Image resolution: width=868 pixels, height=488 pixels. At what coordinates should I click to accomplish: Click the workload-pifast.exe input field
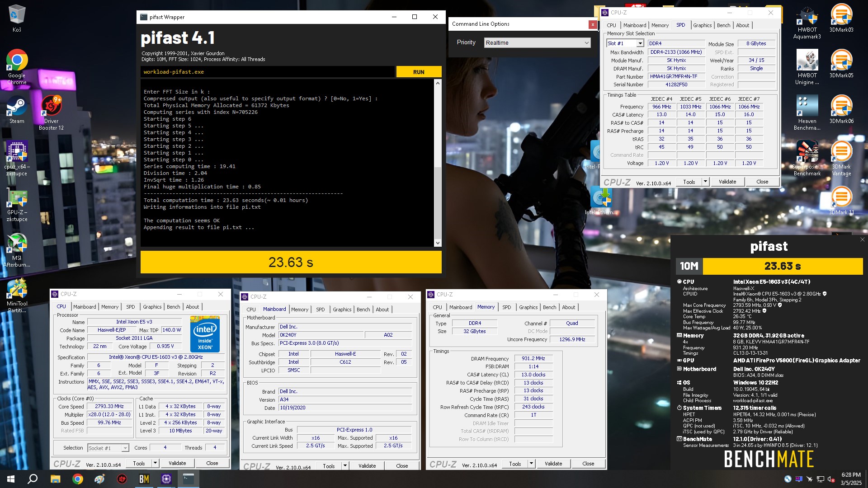(268, 72)
